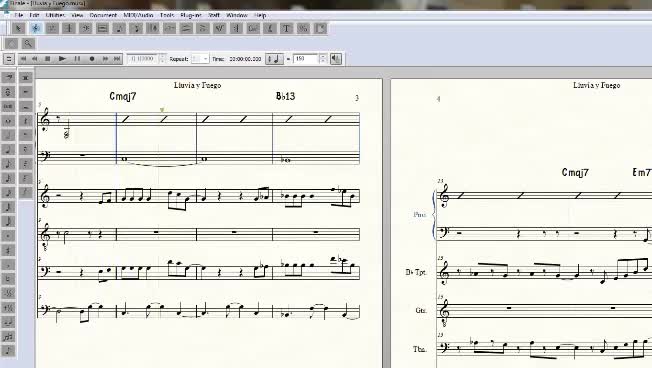This screenshot has width=652, height=368.
Task: Open the File menu
Action: (19, 15)
